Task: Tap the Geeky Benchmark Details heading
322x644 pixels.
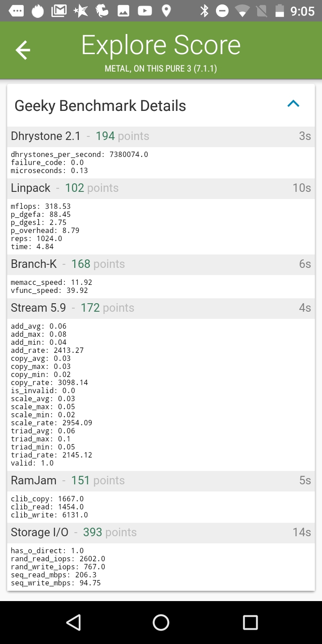Action: 100,106
